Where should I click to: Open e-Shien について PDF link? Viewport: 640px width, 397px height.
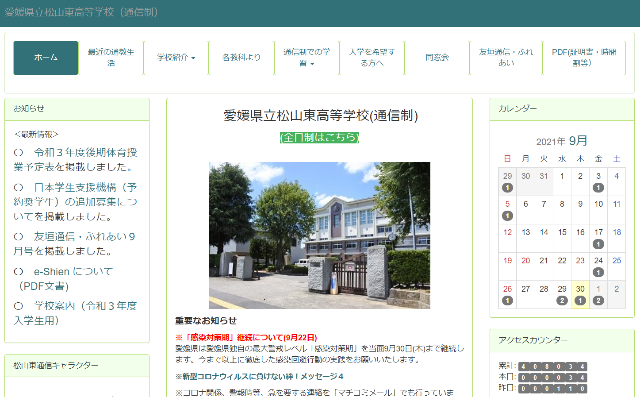point(63,279)
